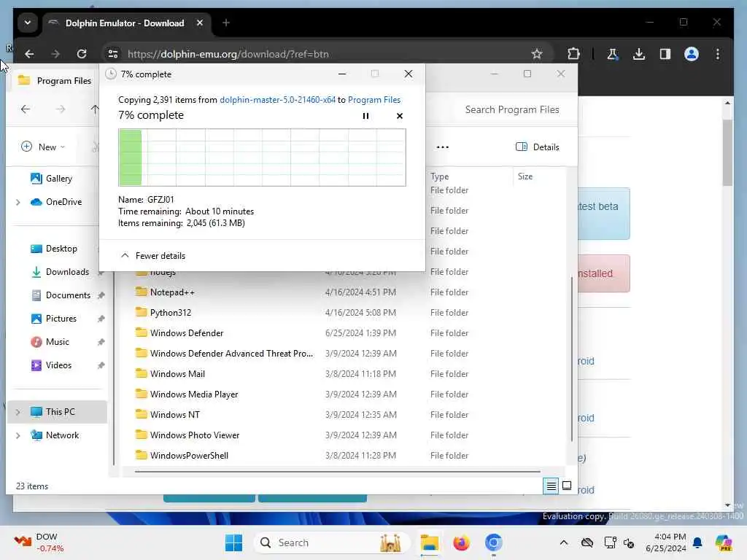Image resolution: width=747 pixels, height=560 pixels.
Task: Expand the This PC tree node
Action: [x=18, y=412]
